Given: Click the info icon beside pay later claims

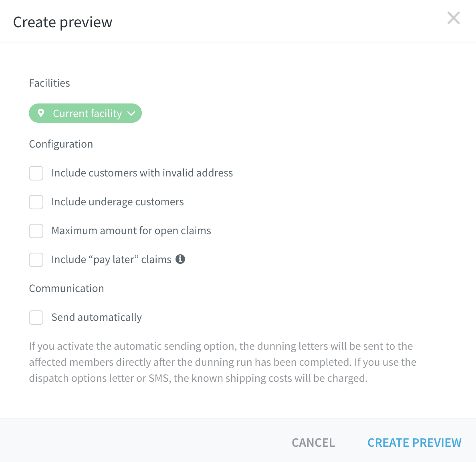Looking at the screenshot, I should [x=180, y=259].
